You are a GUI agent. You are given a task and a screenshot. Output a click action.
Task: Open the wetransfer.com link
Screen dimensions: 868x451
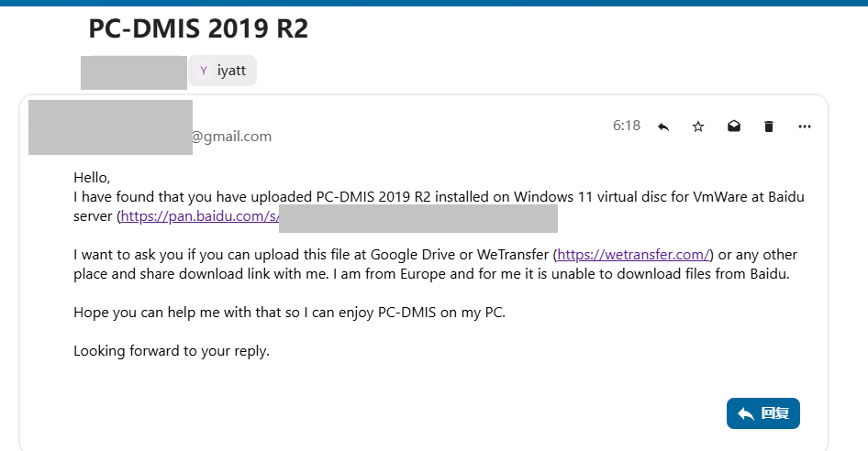coord(634,255)
